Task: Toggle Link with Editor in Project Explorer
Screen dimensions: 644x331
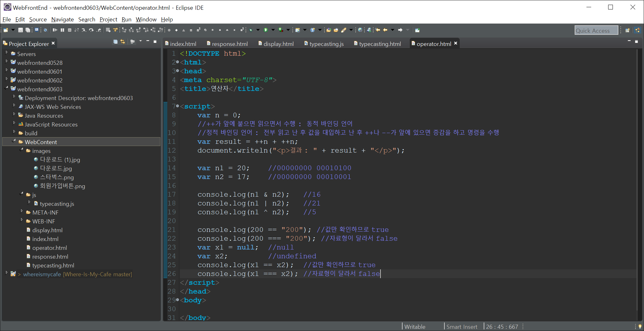Action: click(123, 42)
